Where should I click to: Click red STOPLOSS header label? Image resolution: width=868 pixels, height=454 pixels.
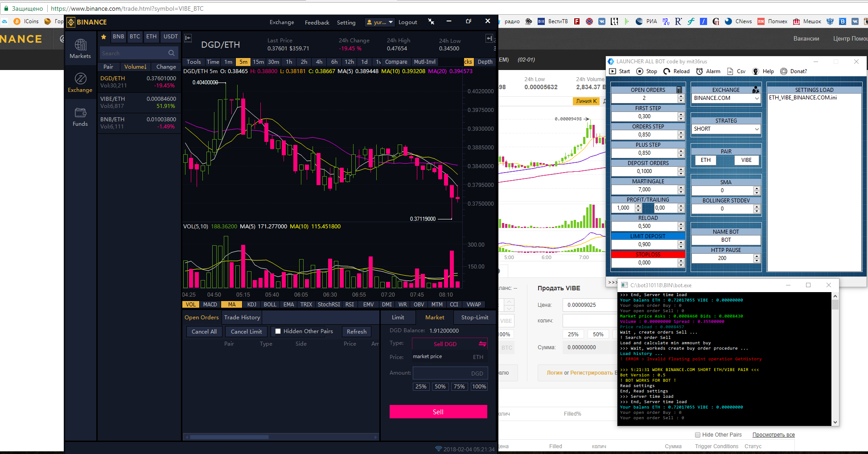point(648,255)
